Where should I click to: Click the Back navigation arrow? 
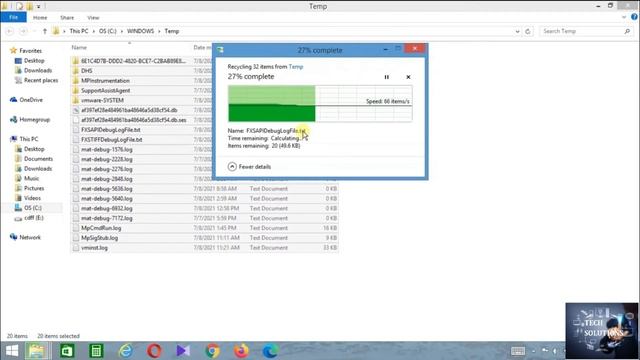click(x=10, y=31)
